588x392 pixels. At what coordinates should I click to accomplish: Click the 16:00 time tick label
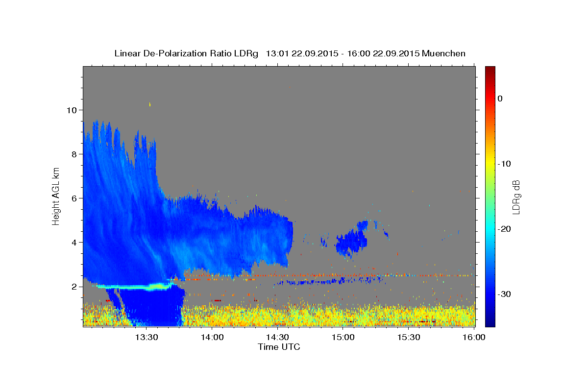[x=474, y=338]
